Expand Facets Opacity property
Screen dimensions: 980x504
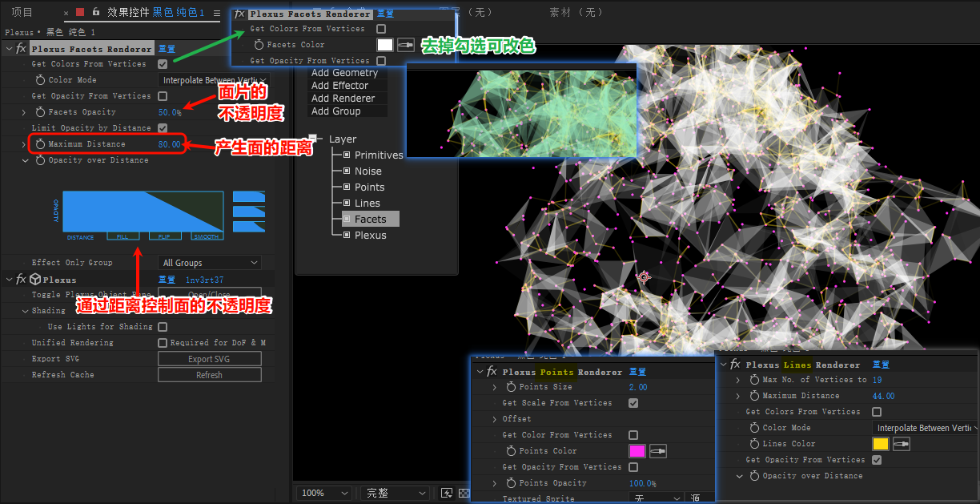tap(24, 112)
